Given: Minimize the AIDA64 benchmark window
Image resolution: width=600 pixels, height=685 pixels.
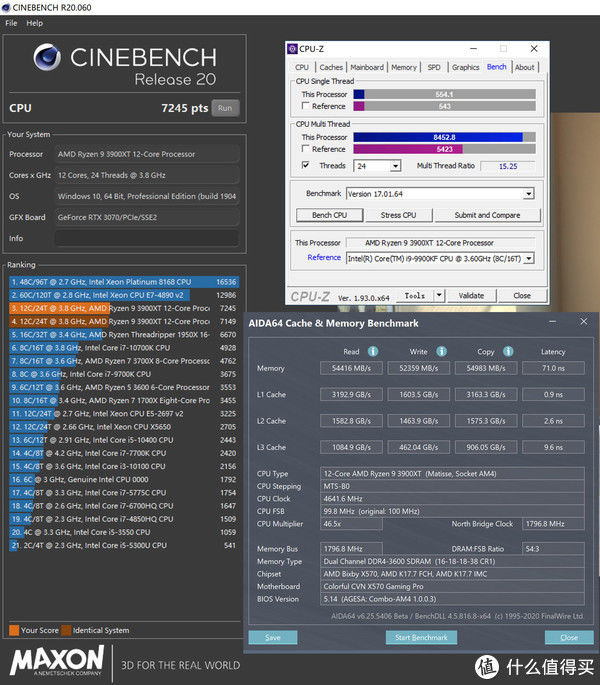Looking at the screenshot, I should coord(553,322).
